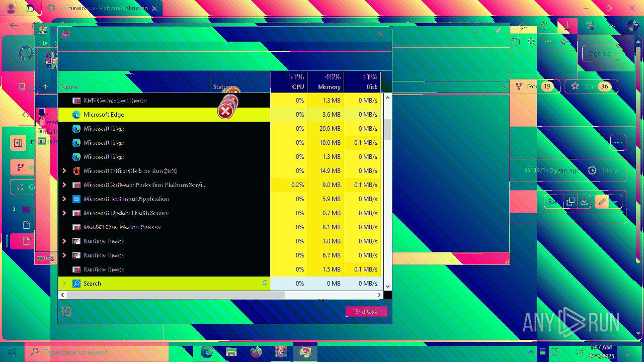
Task: Open WinRAR from the taskbar
Action: click(x=280, y=352)
